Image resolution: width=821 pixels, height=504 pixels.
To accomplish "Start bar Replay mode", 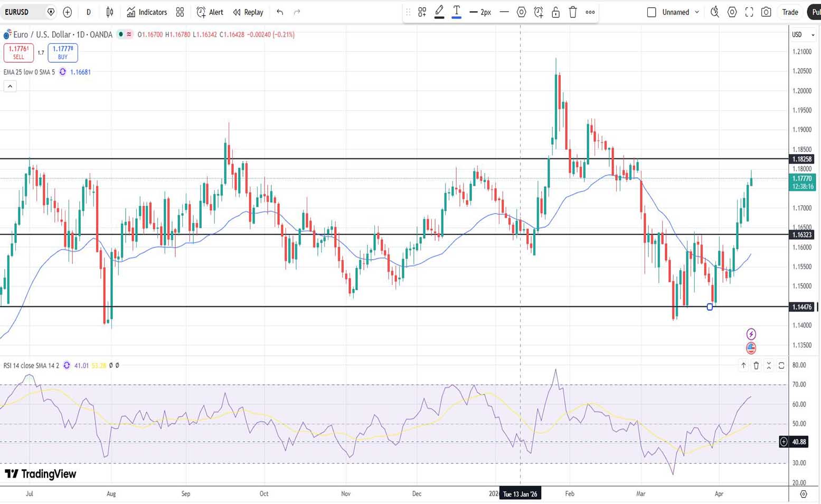I will 248,12.
